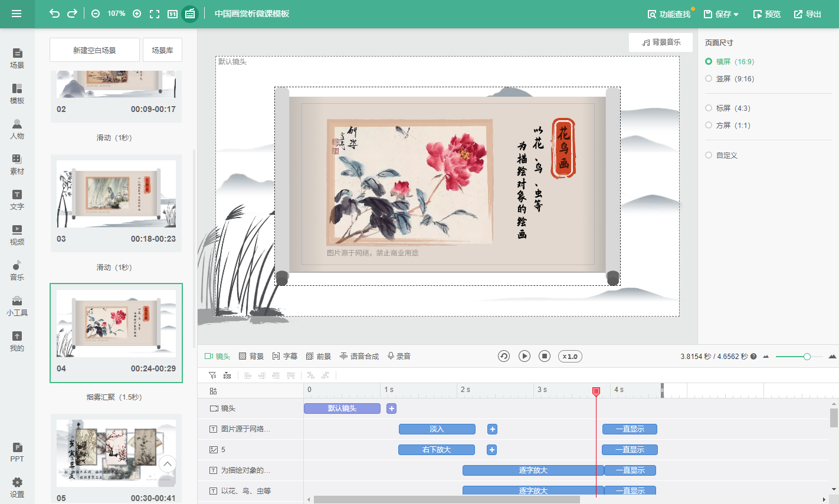Viewport: 839px width, 504px height.
Task: Select 横屏 (16:9) page size
Action: tap(730, 61)
